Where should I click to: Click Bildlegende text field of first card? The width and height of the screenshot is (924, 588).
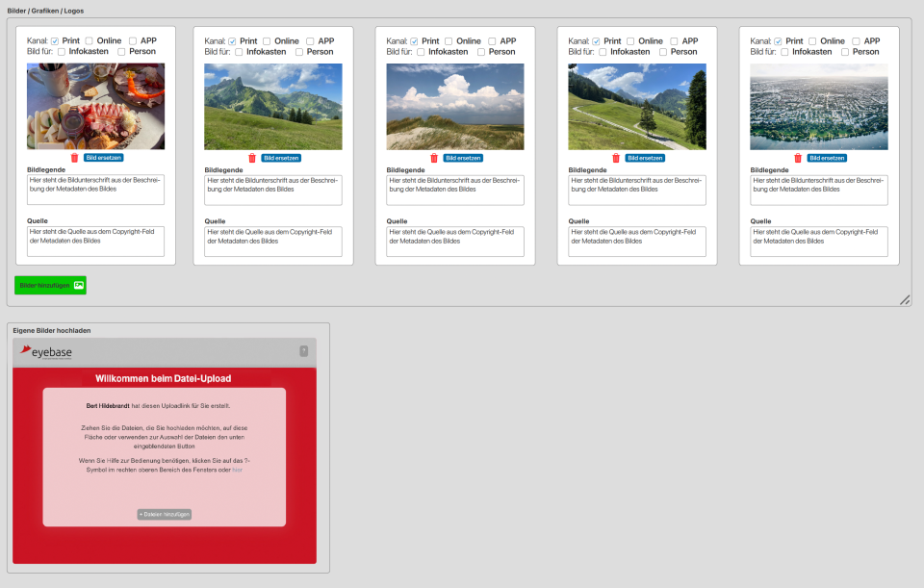point(95,189)
